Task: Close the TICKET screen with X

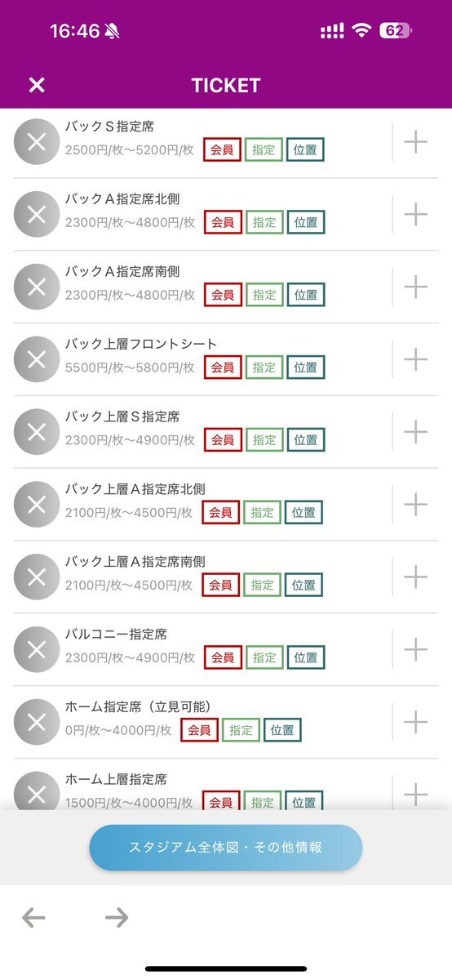Action: coord(37,85)
